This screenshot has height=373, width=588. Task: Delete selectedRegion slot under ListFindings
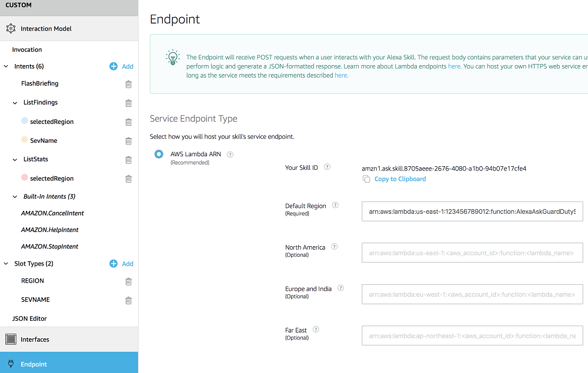(128, 122)
